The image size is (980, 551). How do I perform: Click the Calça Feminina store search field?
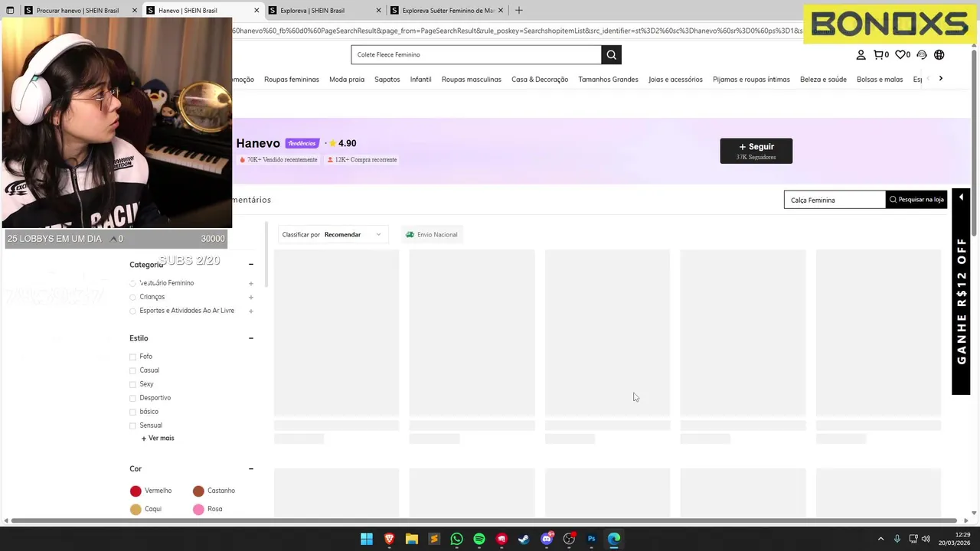(x=835, y=200)
